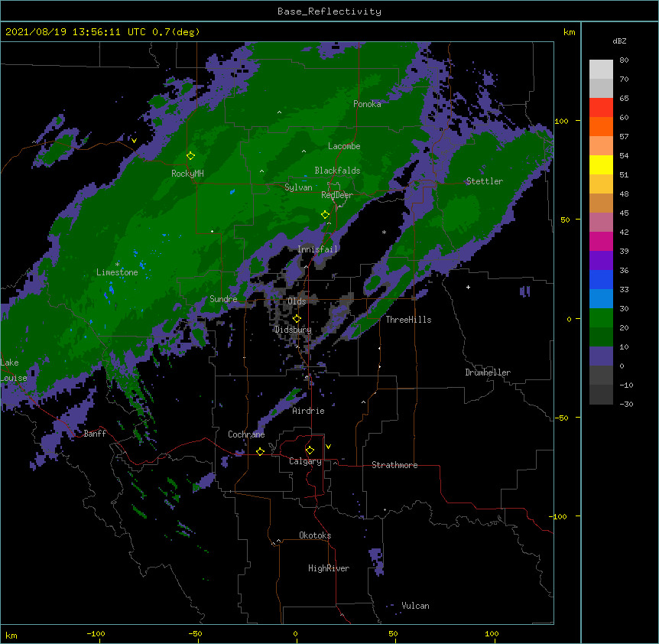Select the Ponoka label on the map

367,104
